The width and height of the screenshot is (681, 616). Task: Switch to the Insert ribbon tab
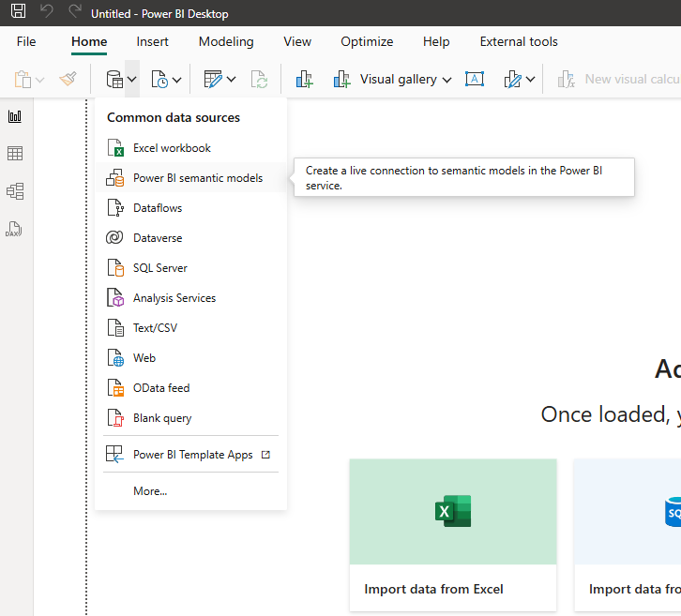(x=152, y=41)
